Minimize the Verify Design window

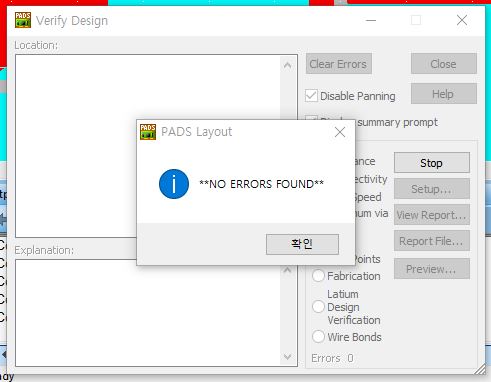tap(371, 20)
